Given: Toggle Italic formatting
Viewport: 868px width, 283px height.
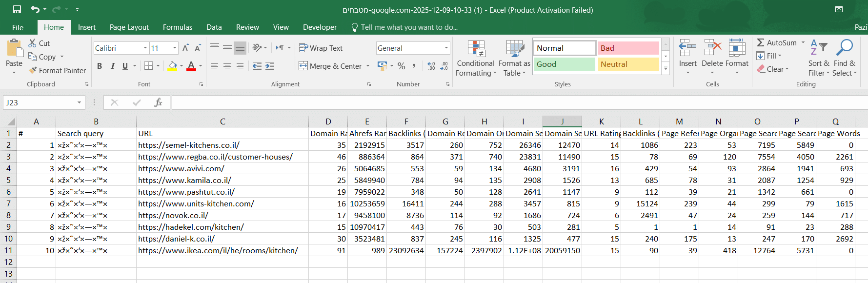Looking at the screenshot, I should point(113,66).
